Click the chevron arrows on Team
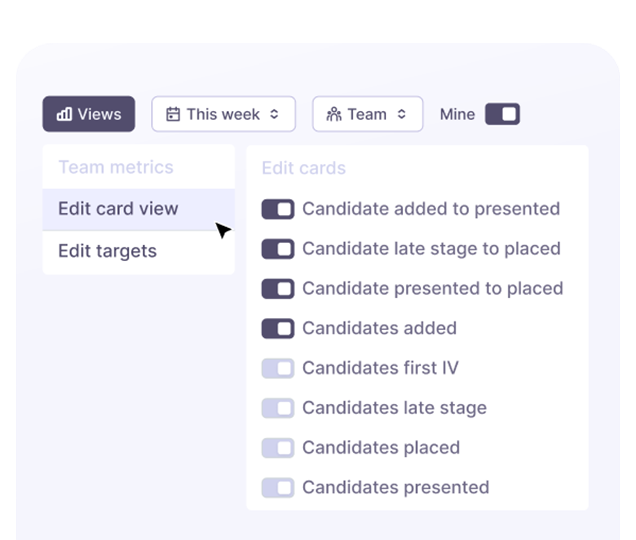This screenshot has height=540, width=636. pos(402,114)
